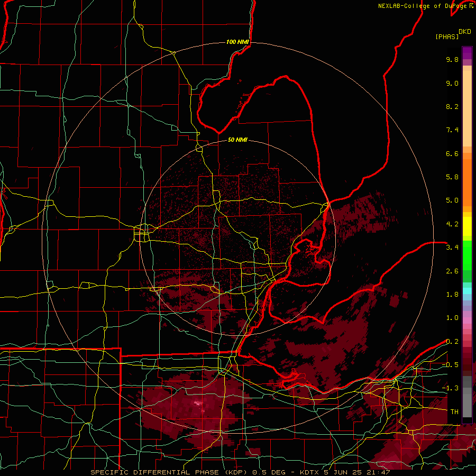
Task: Click the NEXLAB-College of DuPage credit text
Action: tap(422, 6)
